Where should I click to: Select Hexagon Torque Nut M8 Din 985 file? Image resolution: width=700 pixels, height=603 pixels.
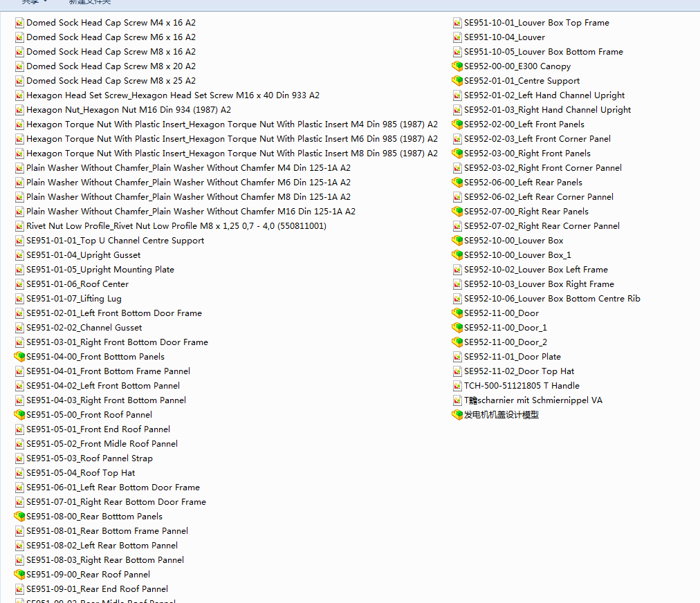click(x=232, y=153)
